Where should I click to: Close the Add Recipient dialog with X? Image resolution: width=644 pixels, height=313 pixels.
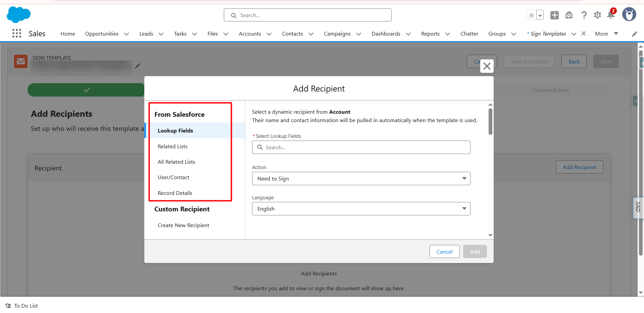487,66
